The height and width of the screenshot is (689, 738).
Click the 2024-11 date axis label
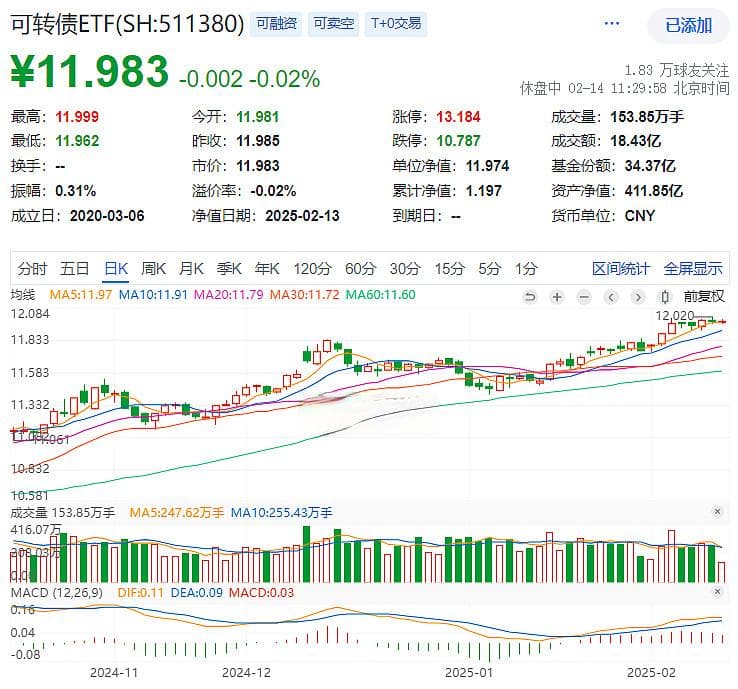[114, 673]
